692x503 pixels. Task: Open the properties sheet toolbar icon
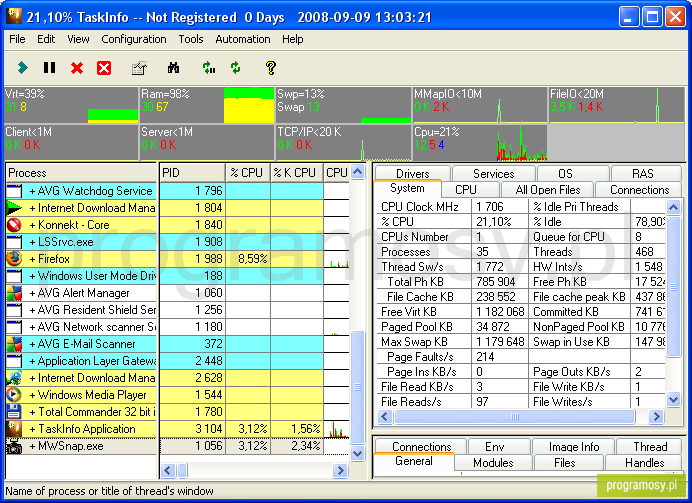(x=139, y=68)
